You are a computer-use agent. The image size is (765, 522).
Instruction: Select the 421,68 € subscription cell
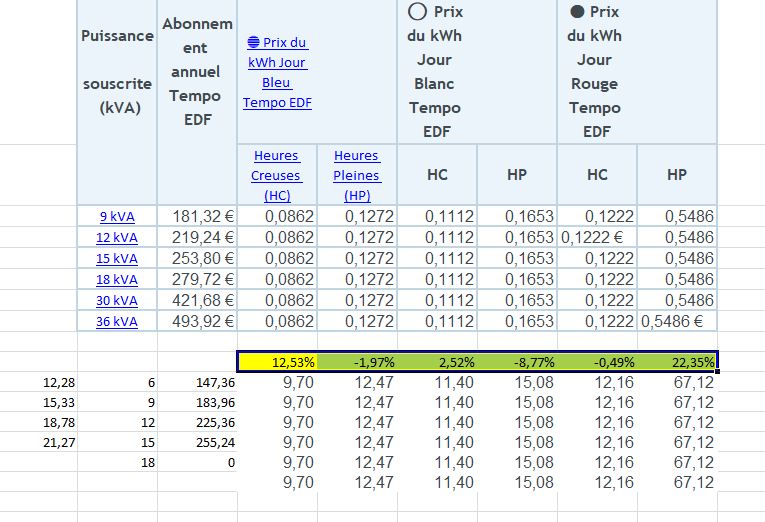(x=197, y=300)
